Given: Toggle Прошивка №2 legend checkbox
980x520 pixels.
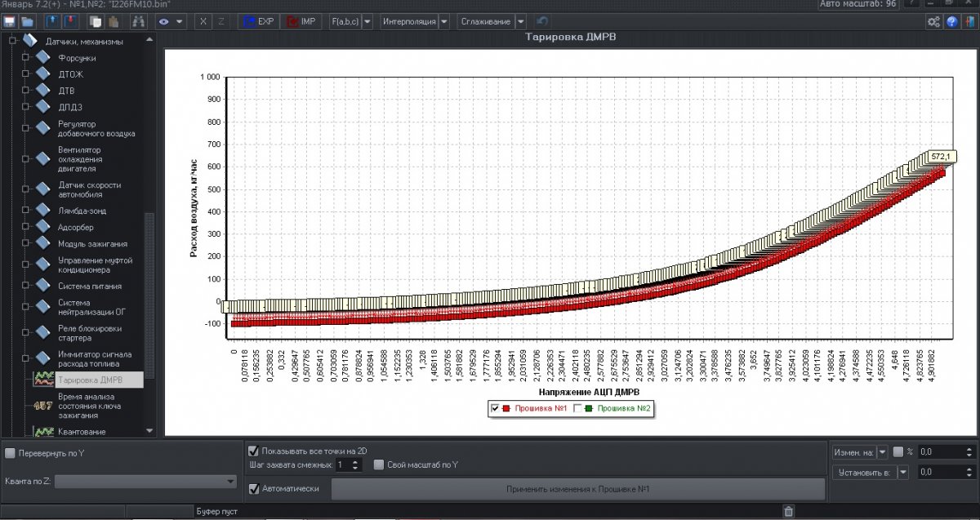Looking at the screenshot, I should click(578, 408).
